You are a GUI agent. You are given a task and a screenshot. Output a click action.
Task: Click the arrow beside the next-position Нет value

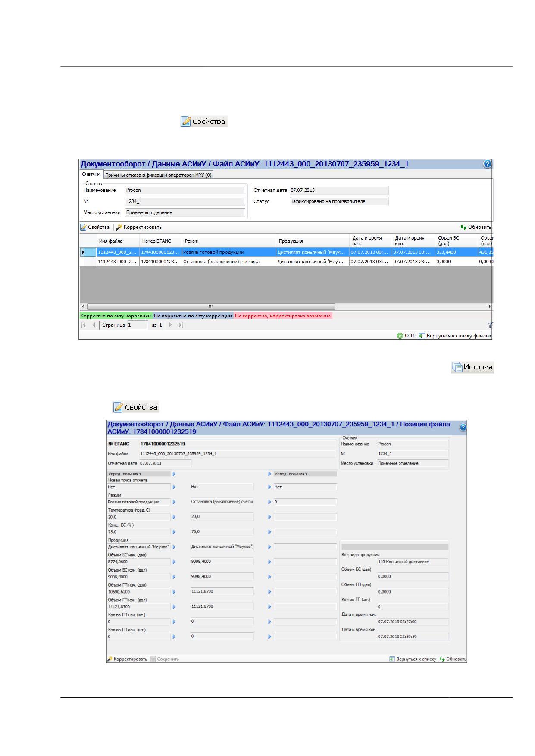pos(270,487)
